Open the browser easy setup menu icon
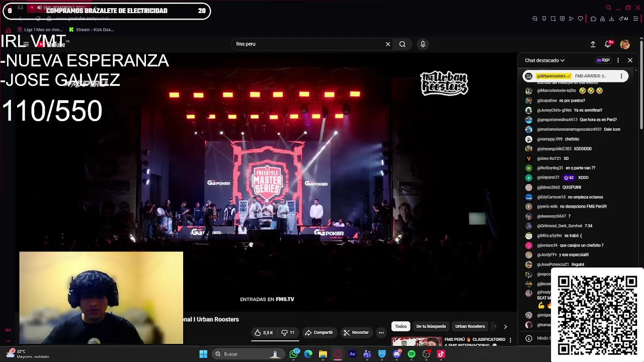 [635, 19]
